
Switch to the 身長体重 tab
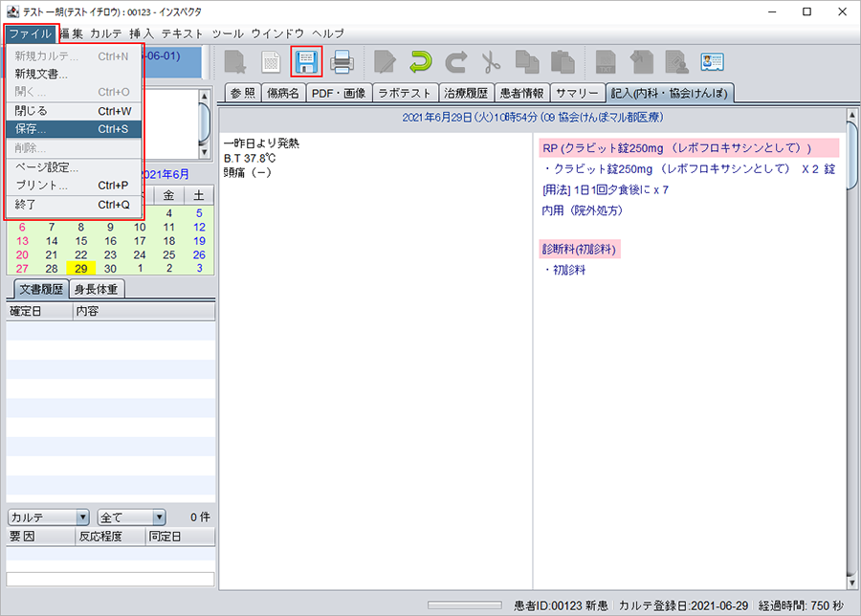(98, 289)
